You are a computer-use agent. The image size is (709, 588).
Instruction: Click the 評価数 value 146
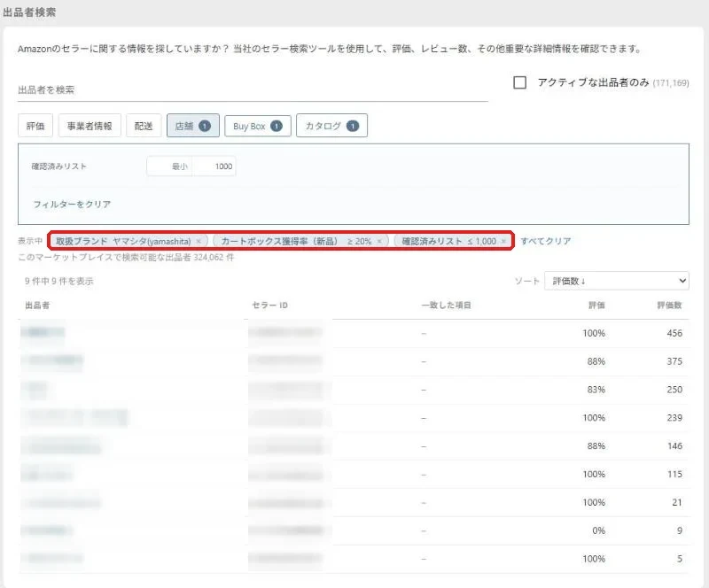click(674, 446)
